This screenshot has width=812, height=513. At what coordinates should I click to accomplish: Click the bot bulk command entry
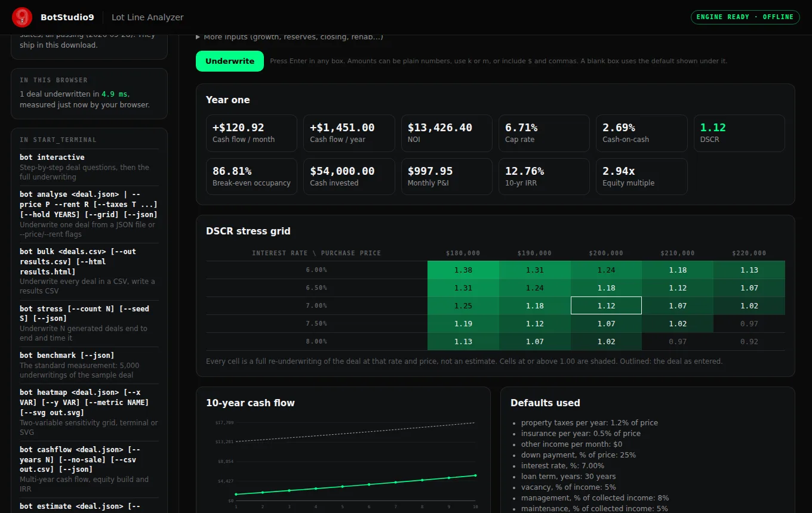coord(89,271)
